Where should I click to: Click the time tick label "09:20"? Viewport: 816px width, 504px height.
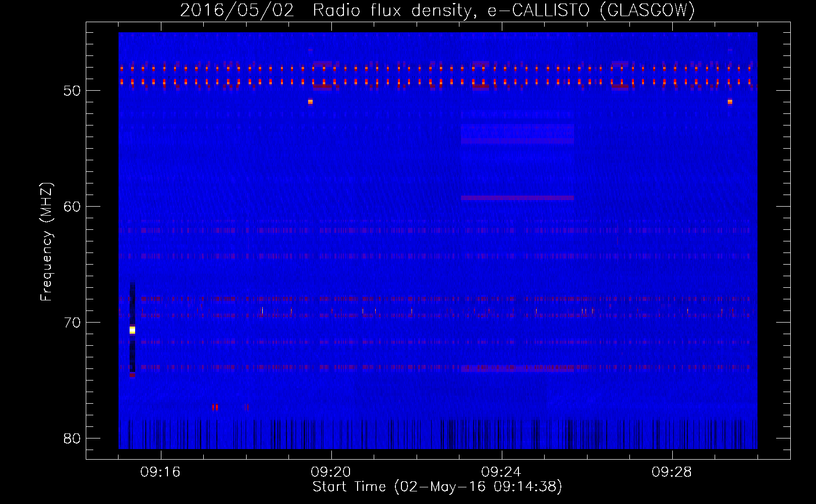click(331, 472)
